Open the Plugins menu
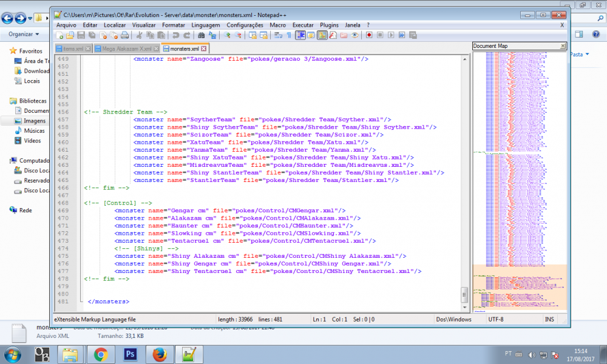This screenshot has height=364, width=607. 329,25
